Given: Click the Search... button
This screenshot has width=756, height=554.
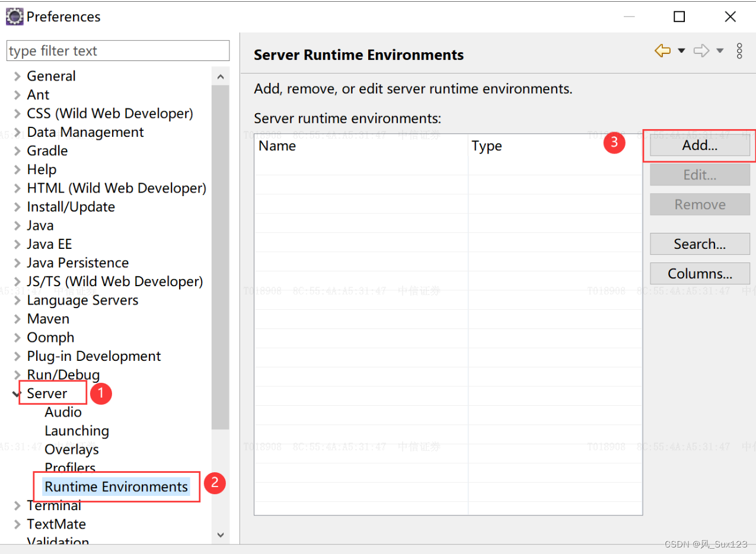Looking at the screenshot, I should (700, 244).
